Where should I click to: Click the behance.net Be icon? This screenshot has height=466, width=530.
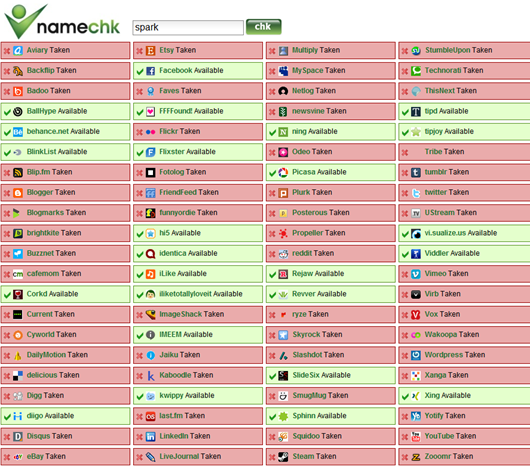tap(18, 132)
